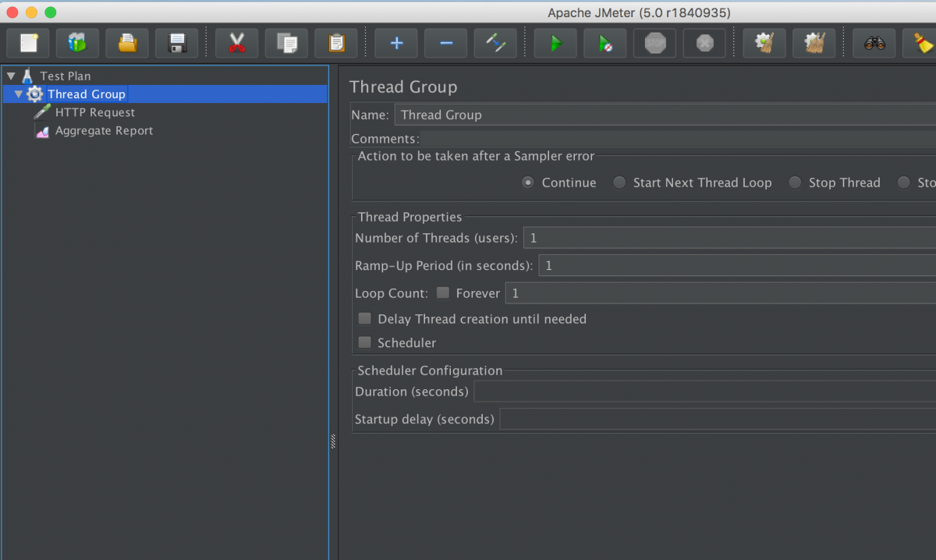This screenshot has width=936, height=560.
Task: Check Delay Thread creation until needed
Action: coord(364,318)
